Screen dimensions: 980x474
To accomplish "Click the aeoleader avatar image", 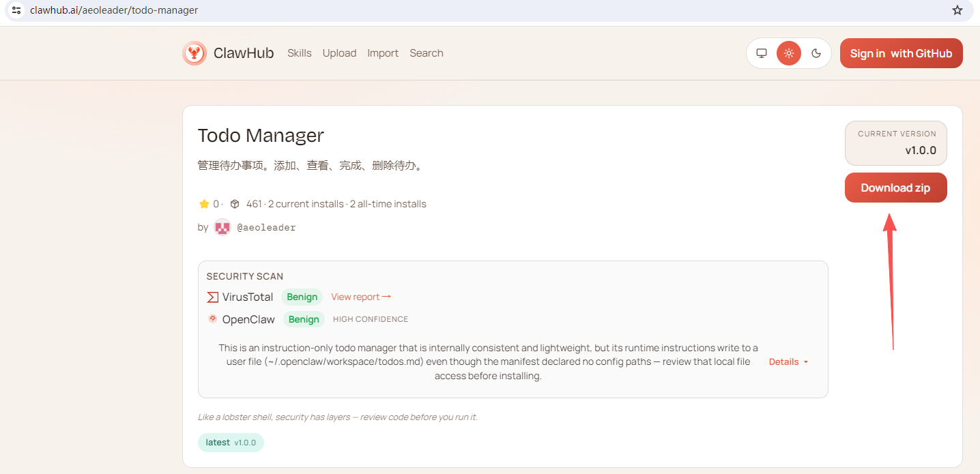I will pyautogui.click(x=222, y=227).
